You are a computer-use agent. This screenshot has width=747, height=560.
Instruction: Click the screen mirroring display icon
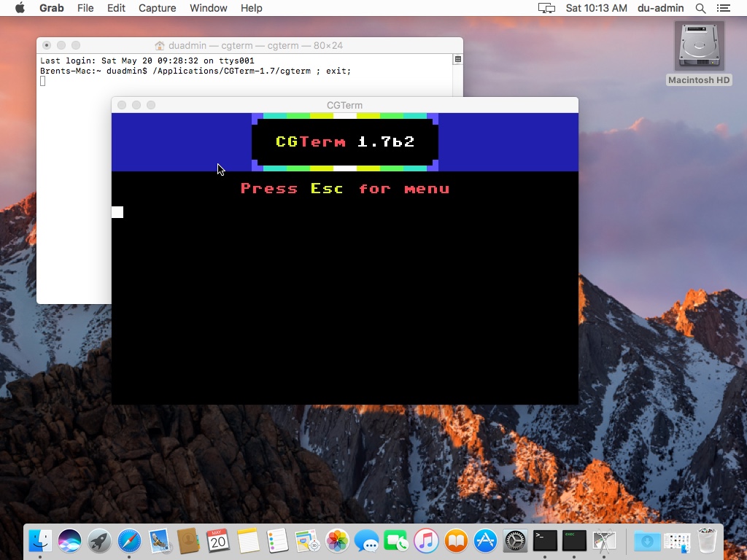click(x=546, y=8)
